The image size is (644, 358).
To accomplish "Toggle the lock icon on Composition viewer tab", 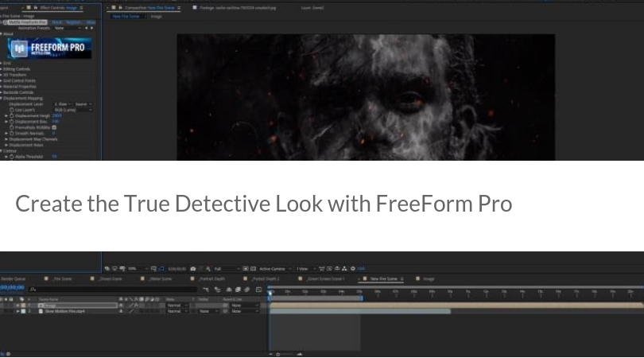I will 120,7.
